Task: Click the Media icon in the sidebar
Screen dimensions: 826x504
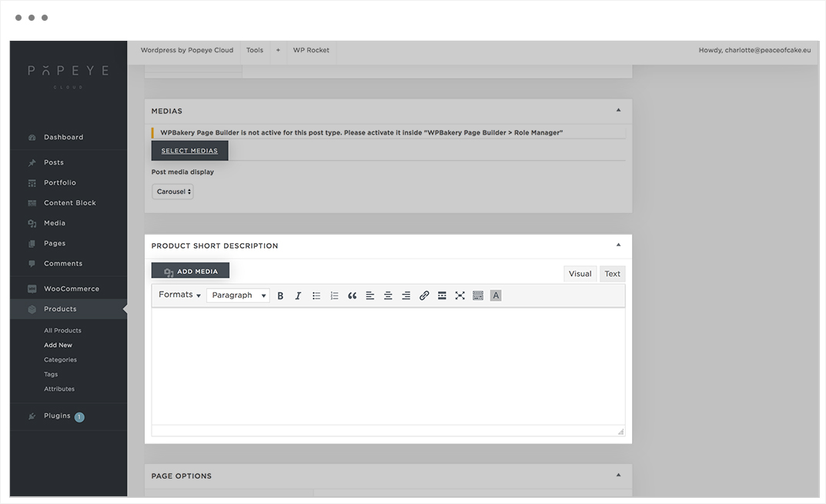Action: click(32, 223)
